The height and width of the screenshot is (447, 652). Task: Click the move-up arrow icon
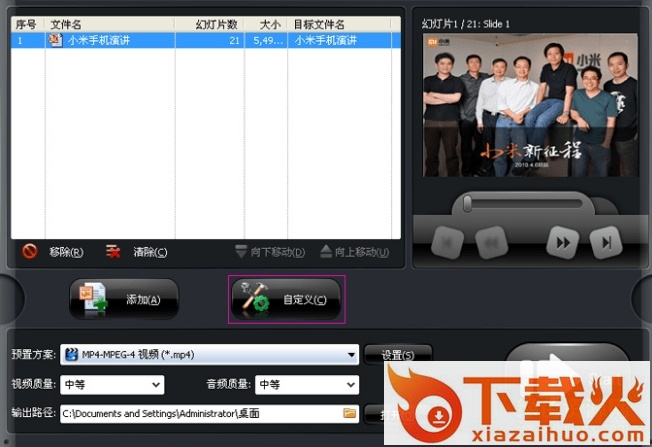coord(326,251)
